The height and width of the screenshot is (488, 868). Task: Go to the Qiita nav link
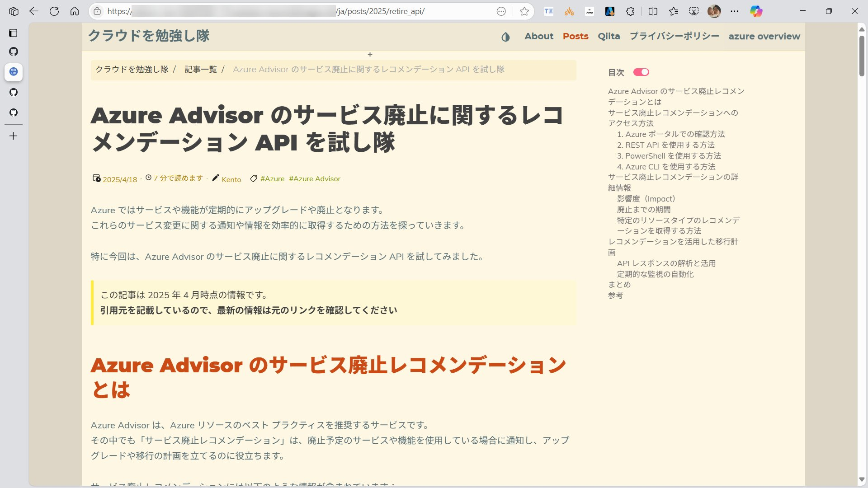click(609, 36)
